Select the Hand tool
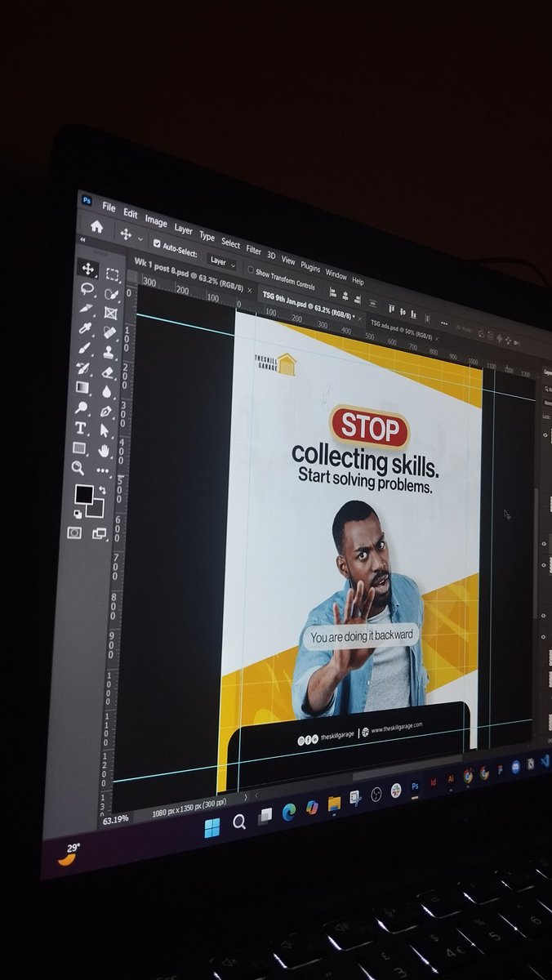Image resolution: width=552 pixels, height=980 pixels. 103,450
